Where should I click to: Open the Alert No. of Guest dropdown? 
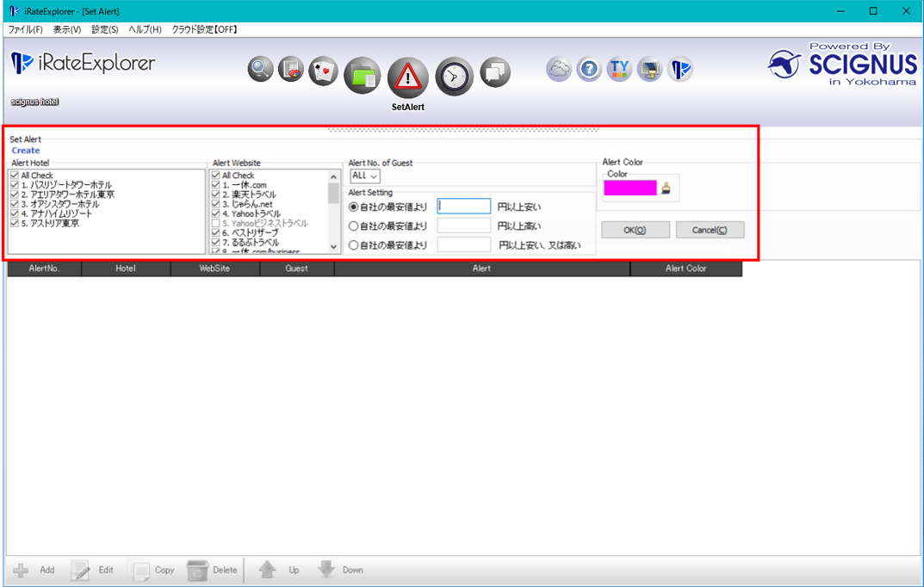coord(365,176)
